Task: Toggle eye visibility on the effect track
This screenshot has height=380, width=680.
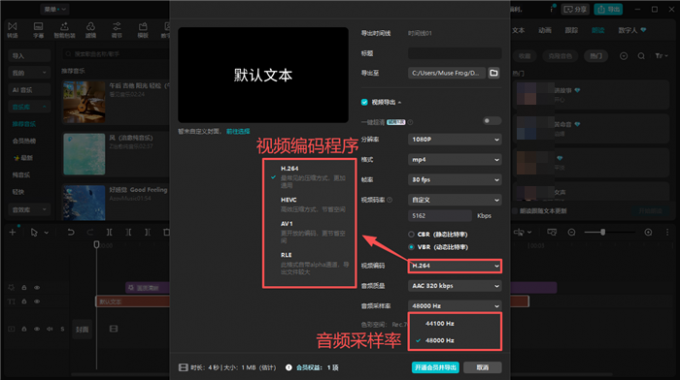Action: (x=37, y=287)
